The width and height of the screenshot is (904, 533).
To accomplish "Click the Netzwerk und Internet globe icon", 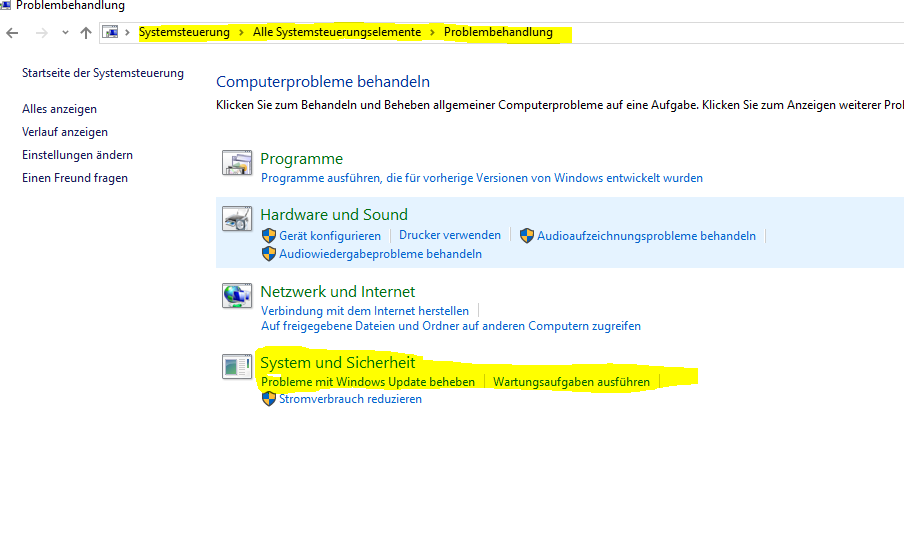I will 237,295.
